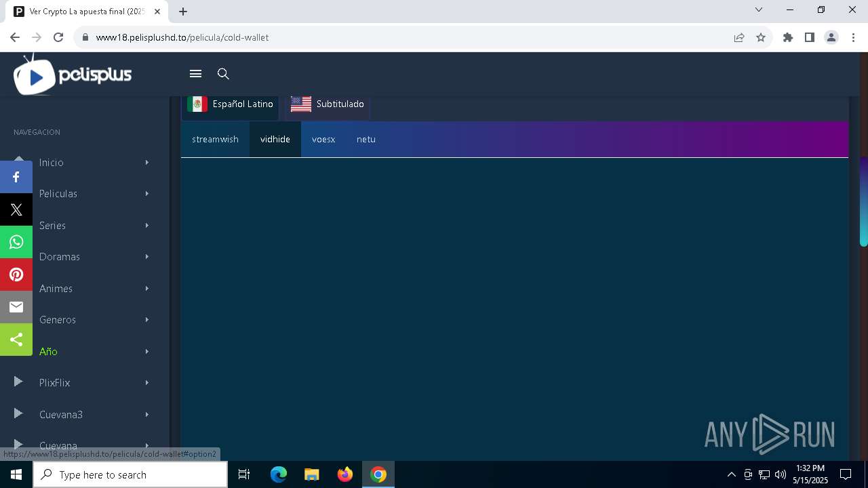
Task: Expand the Peliculas submenu arrow
Action: coord(146,194)
